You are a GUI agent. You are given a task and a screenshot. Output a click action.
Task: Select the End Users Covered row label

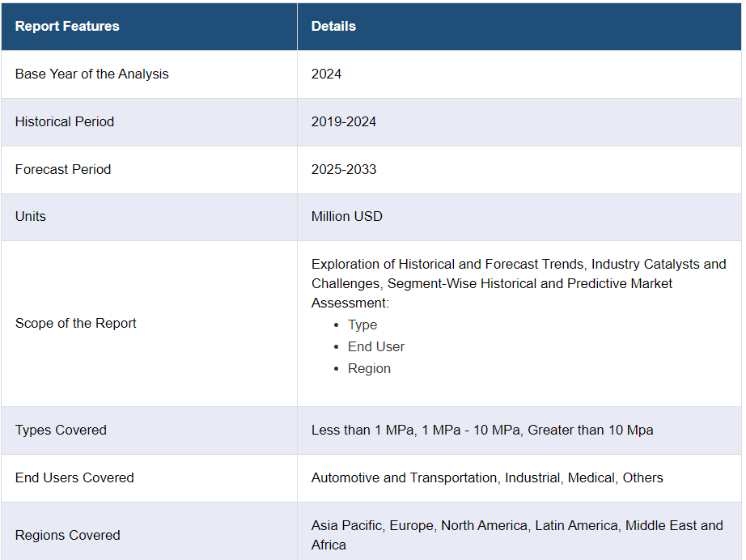(x=74, y=477)
